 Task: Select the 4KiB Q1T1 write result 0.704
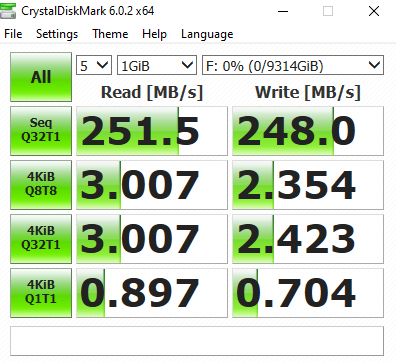[x=308, y=293]
